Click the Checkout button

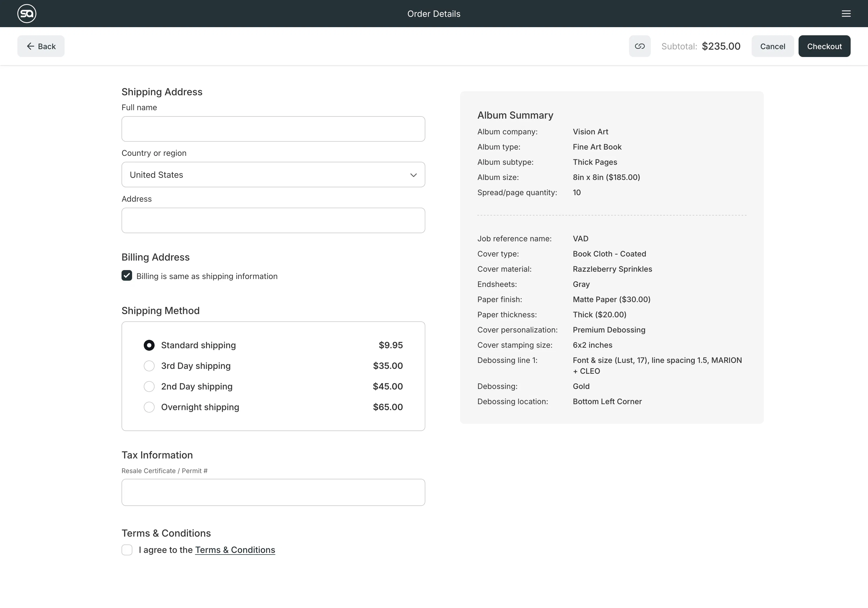click(x=825, y=46)
